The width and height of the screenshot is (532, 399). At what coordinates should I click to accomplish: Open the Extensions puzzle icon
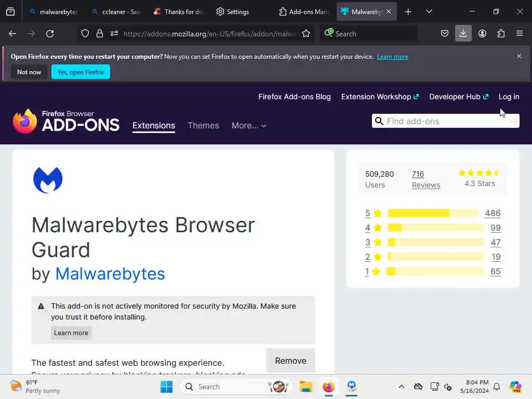click(501, 34)
